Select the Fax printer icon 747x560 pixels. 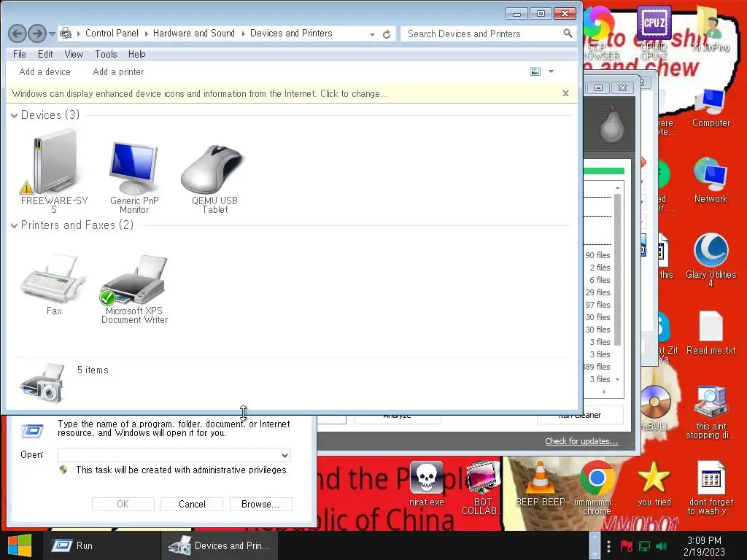point(54,284)
